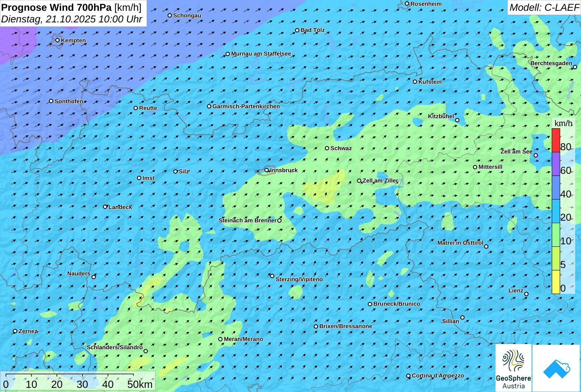Image resolution: width=581 pixels, height=392 pixels.
Task: Click the Matrei in Osttirol marker
Action: [x=486, y=246]
